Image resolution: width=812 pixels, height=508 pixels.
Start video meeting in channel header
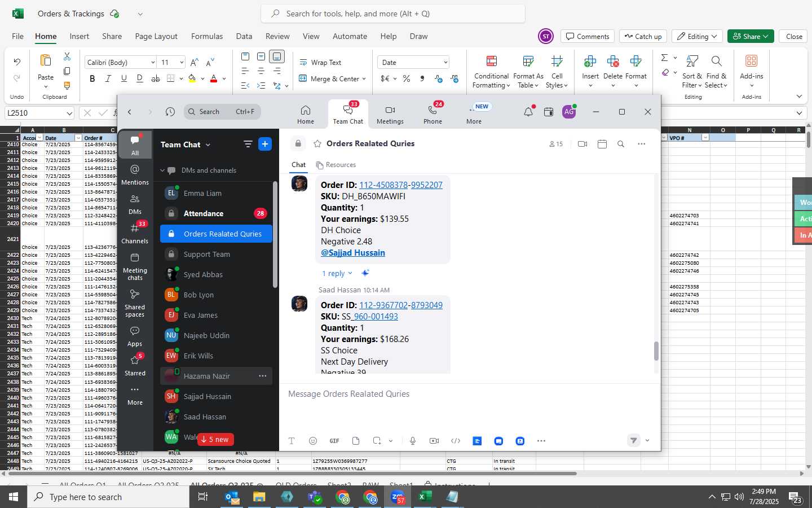click(582, 144)
